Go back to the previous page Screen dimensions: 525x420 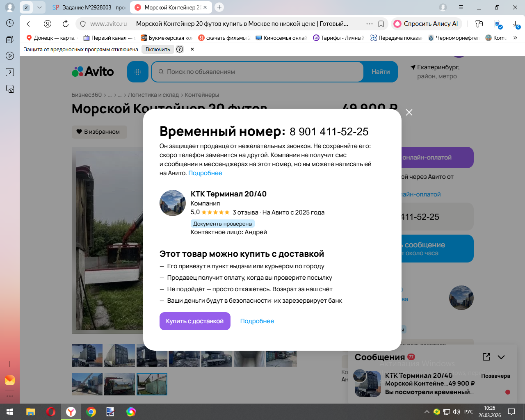[x=29, y=24]
